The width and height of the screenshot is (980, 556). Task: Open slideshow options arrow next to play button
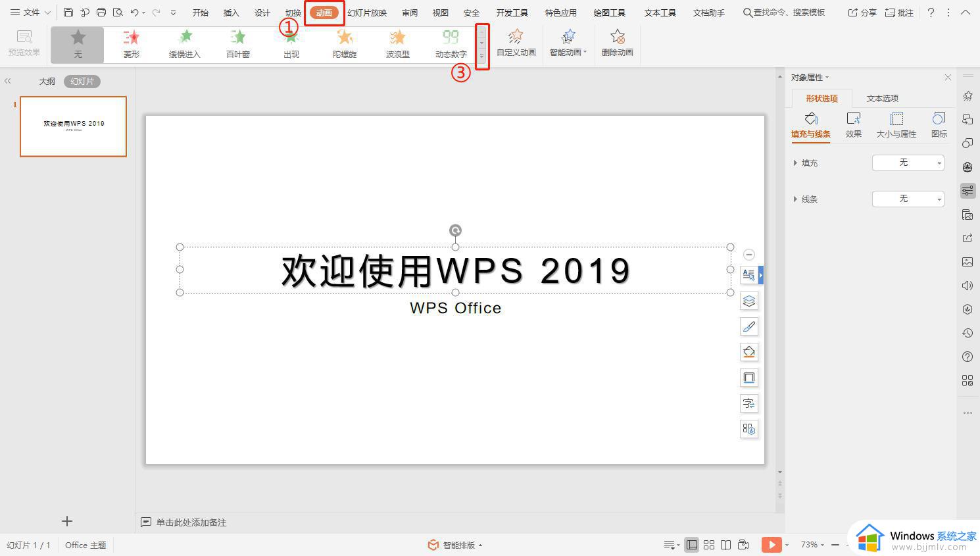[787, 545]
